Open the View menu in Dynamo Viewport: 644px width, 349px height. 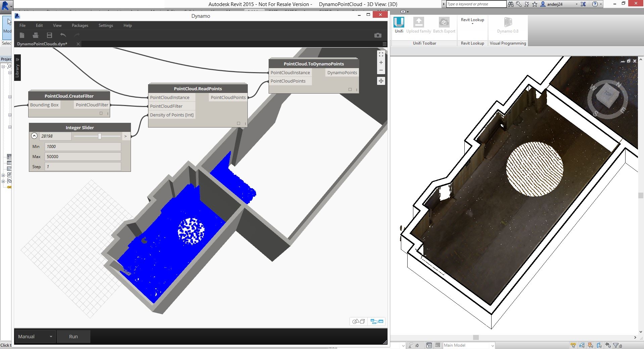point(57,26)
